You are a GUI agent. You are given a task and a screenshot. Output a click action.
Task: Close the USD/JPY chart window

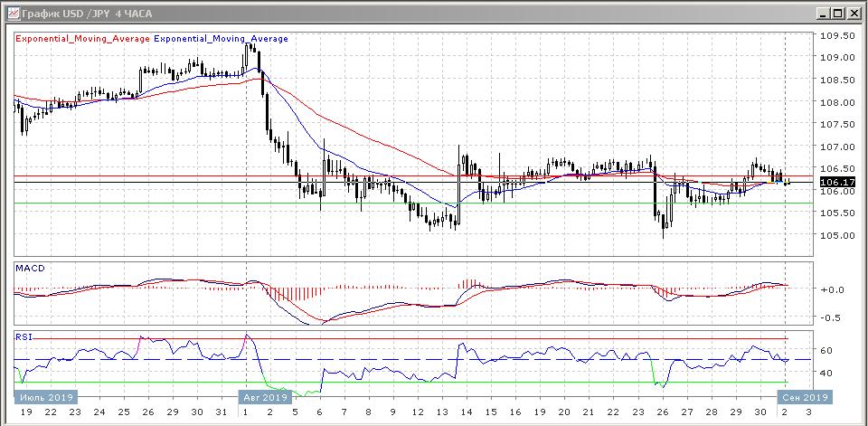point(854,13)
